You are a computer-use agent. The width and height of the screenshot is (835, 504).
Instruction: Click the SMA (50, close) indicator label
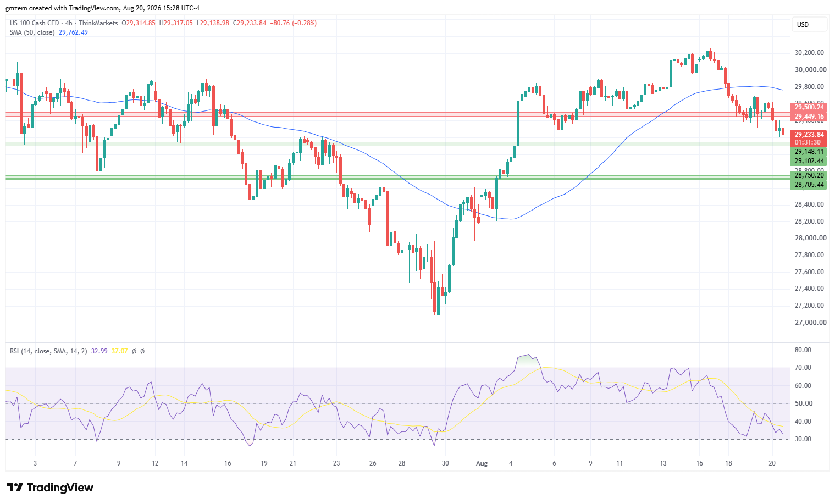pos(32,32)
